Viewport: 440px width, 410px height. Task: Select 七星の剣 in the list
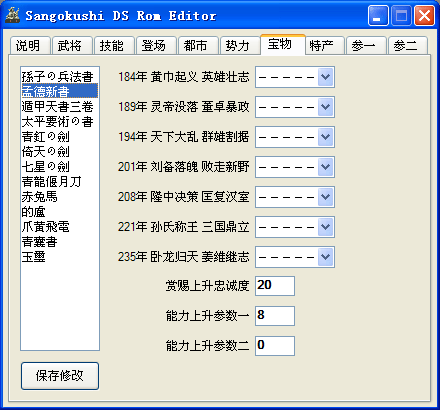pyautogui.click(x=60, y=166)
